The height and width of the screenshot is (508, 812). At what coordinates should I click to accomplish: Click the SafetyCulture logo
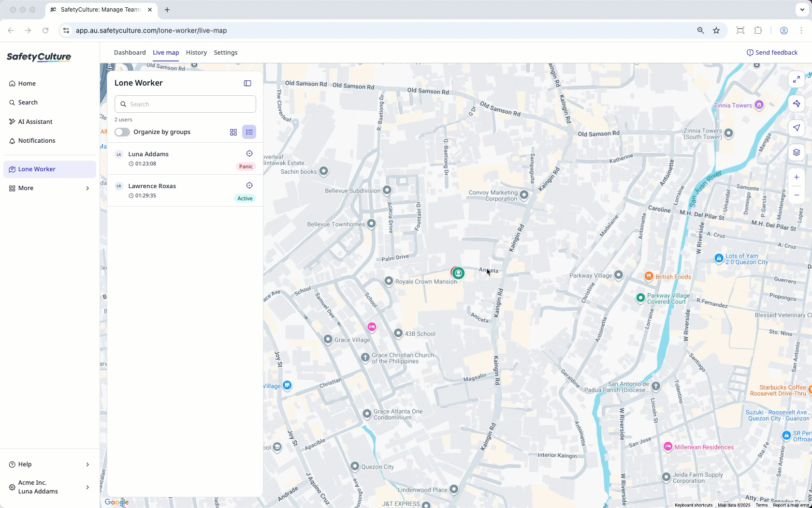pos(39,57)
